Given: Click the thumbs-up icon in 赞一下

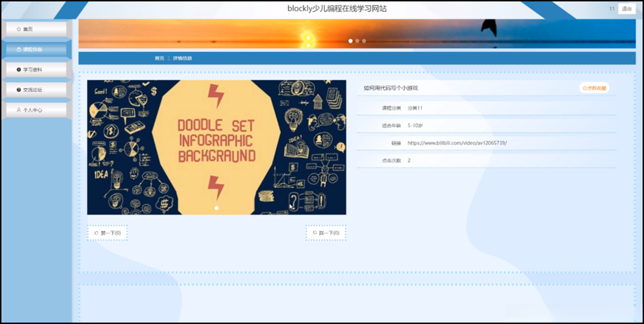Looking at the screenshot, I should tap(97, 233).
